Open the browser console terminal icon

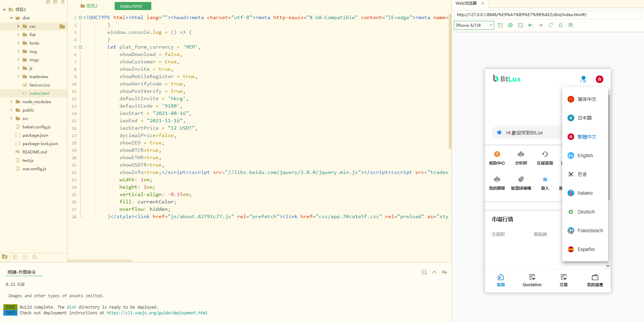[x=520, y=25]
